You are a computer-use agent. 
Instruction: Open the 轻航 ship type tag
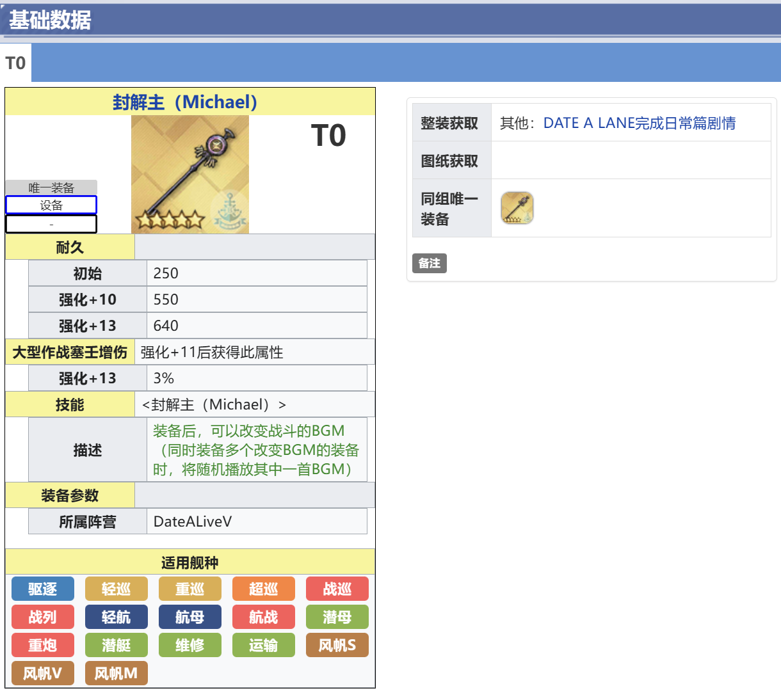click(116, 617)
